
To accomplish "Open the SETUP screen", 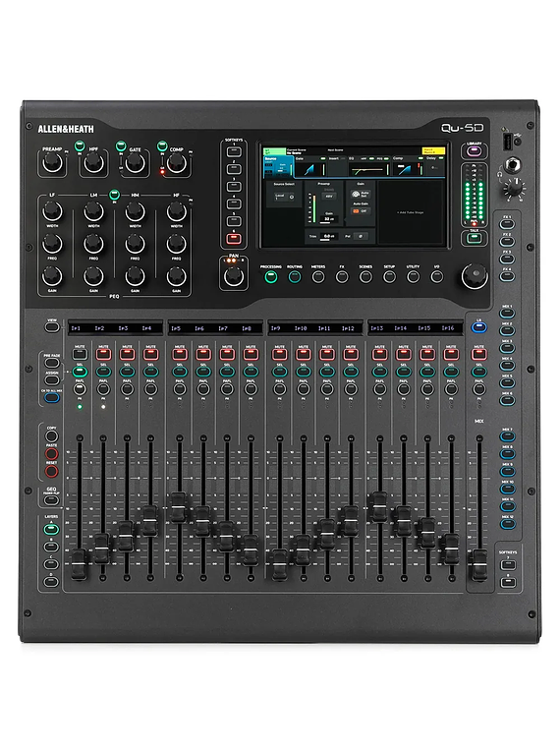I will coord(389,277).
